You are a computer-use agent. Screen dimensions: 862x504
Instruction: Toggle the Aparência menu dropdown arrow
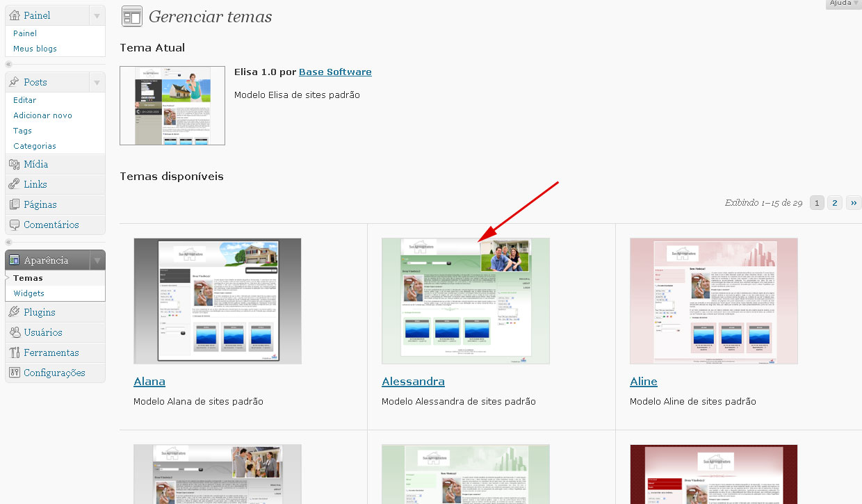97,261
